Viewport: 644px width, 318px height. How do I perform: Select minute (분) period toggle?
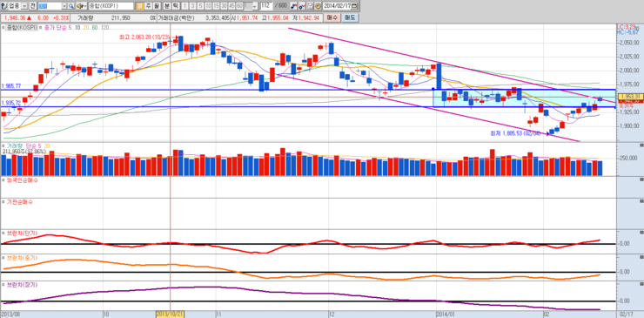(x=167, y=6)
